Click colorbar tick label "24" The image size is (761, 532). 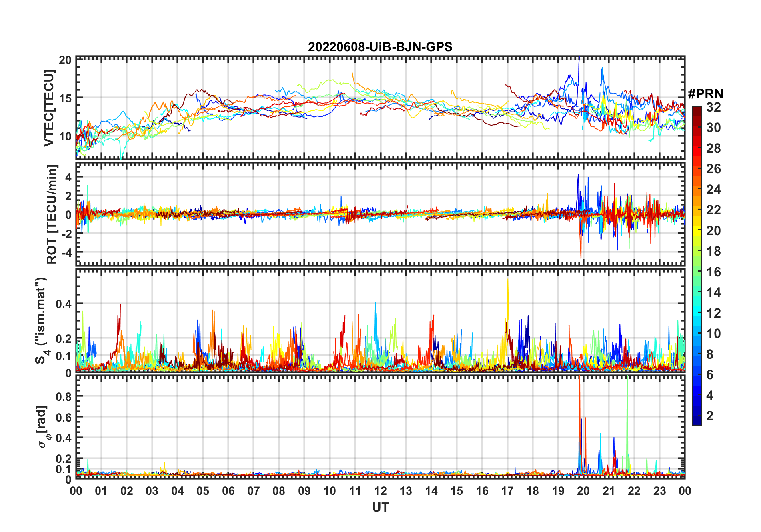click(713, 190)
